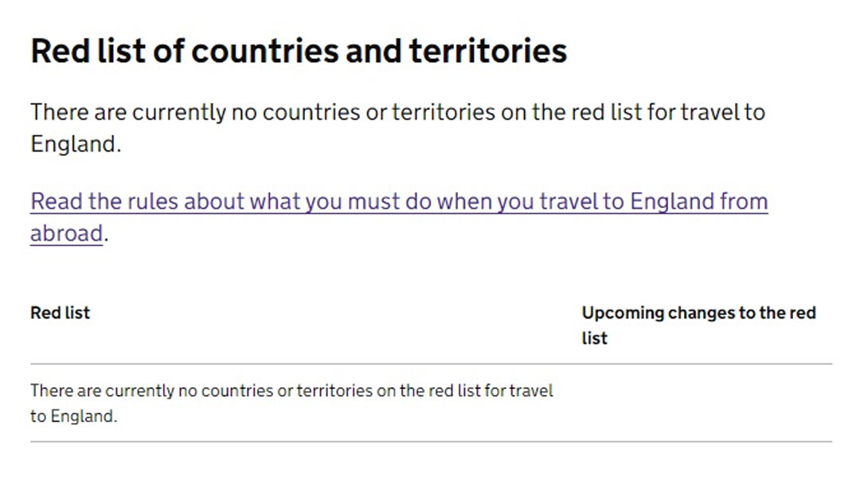The height and width of the screenshot is (478, 868).
Task: Click the word 'Red' in the main heading
Action: pyautogui.click(x=60, y=51)
